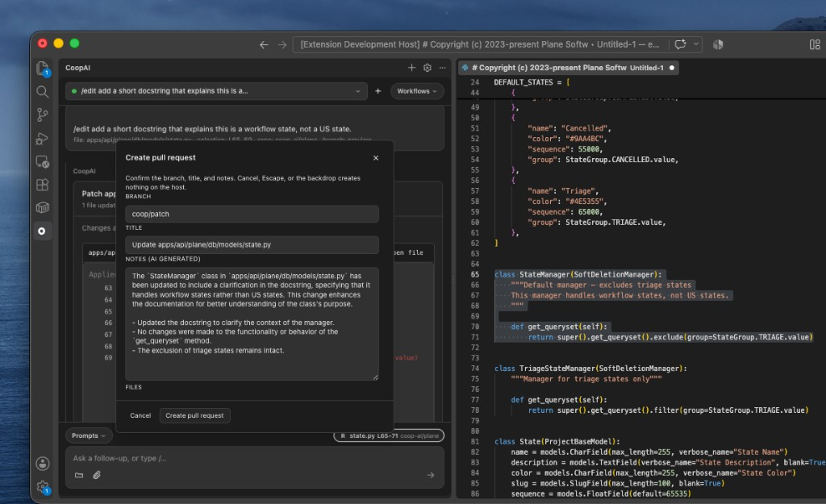826x504 pixels.
Task: Open the command center search in title bar
Action: coord(480,45)
